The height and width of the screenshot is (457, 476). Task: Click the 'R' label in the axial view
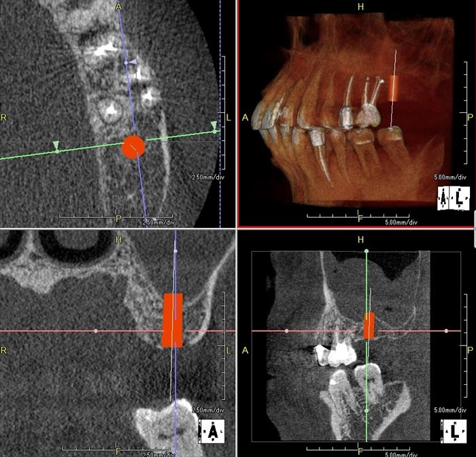(4, 118)
